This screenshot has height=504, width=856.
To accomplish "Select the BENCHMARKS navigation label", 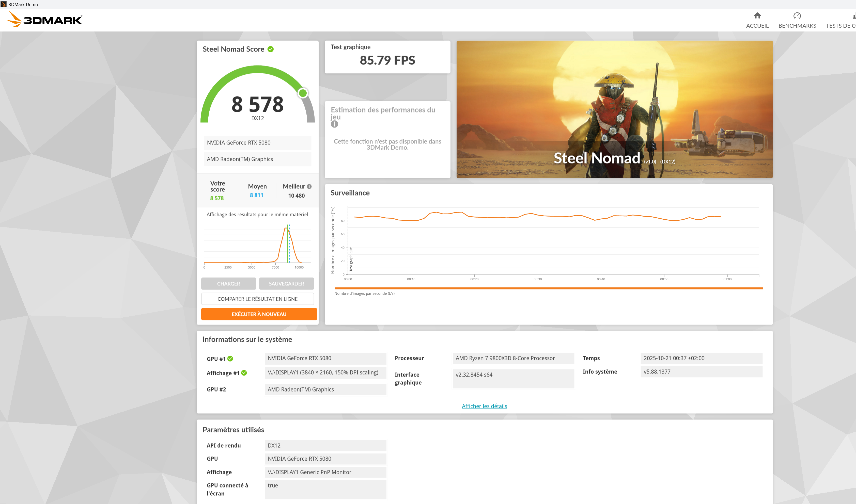I will [797, 26].
